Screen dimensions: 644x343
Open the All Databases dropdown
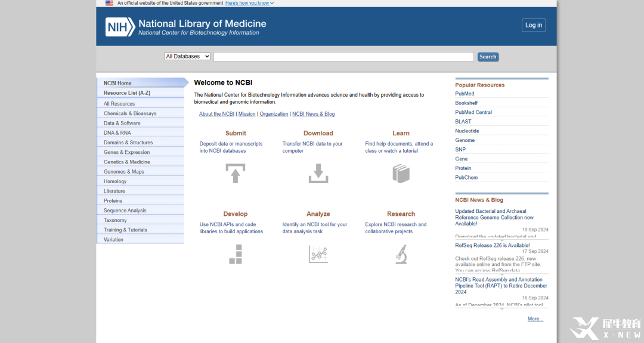pyautogui.click(x=188, y=57)
